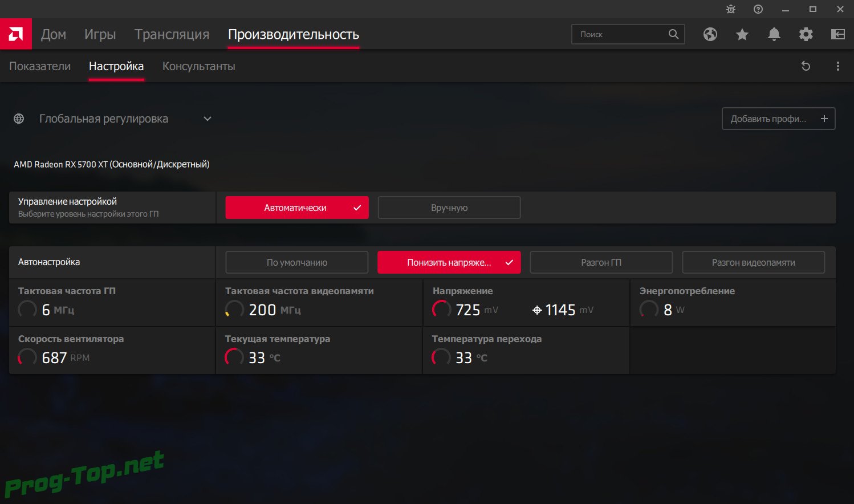Minimize the Radeon Software window

[786, 9]
